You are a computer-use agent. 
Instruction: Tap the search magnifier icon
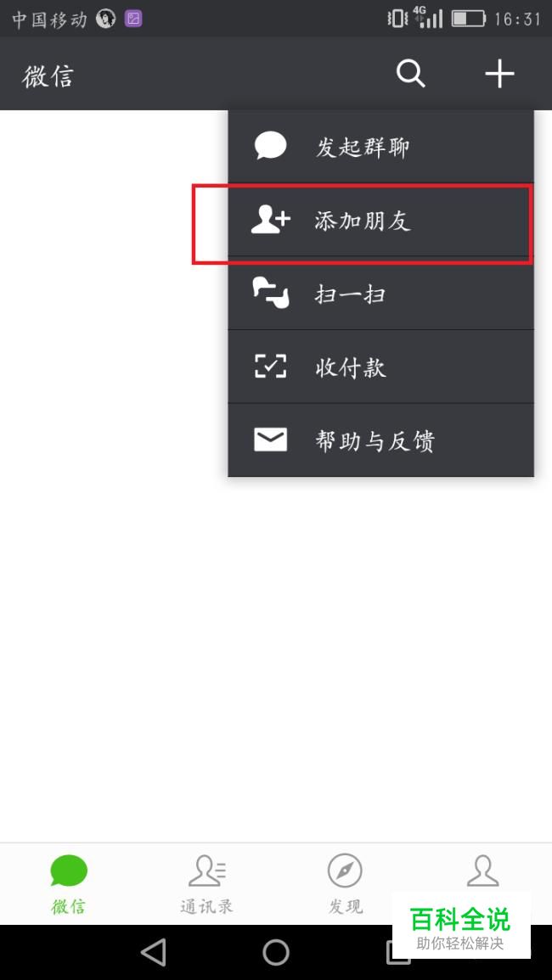(410, 74)
